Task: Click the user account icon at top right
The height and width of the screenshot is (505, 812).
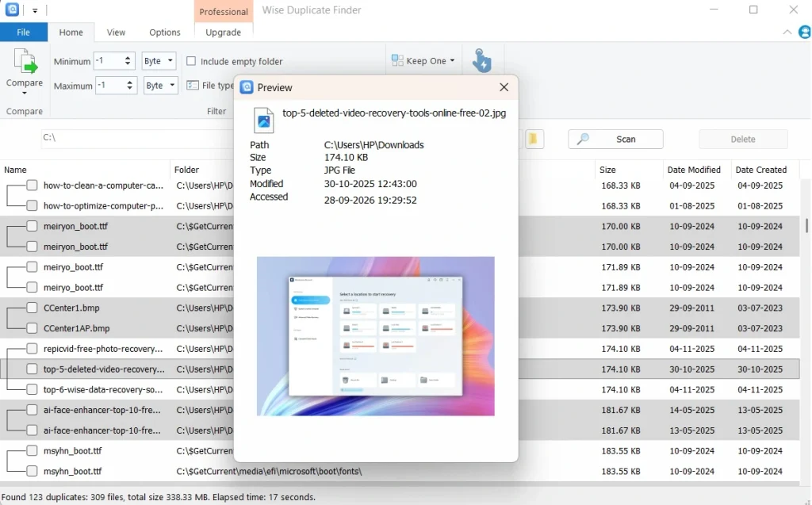Action: click(804, 33)
